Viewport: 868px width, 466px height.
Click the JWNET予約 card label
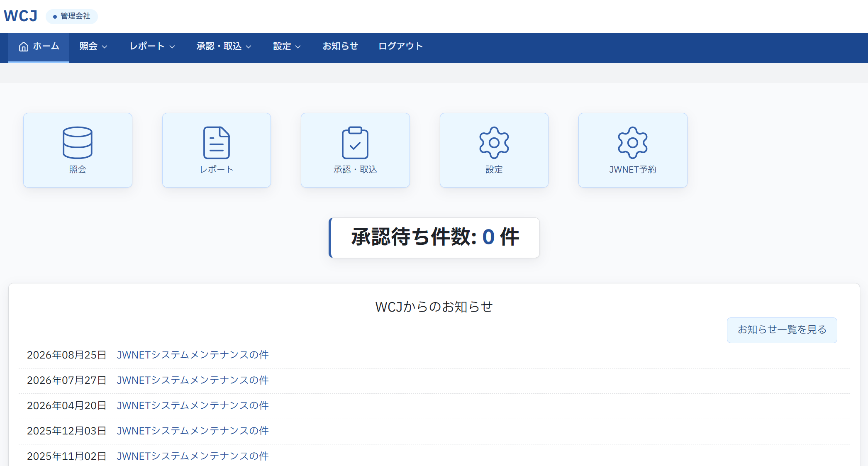point(633,169)
